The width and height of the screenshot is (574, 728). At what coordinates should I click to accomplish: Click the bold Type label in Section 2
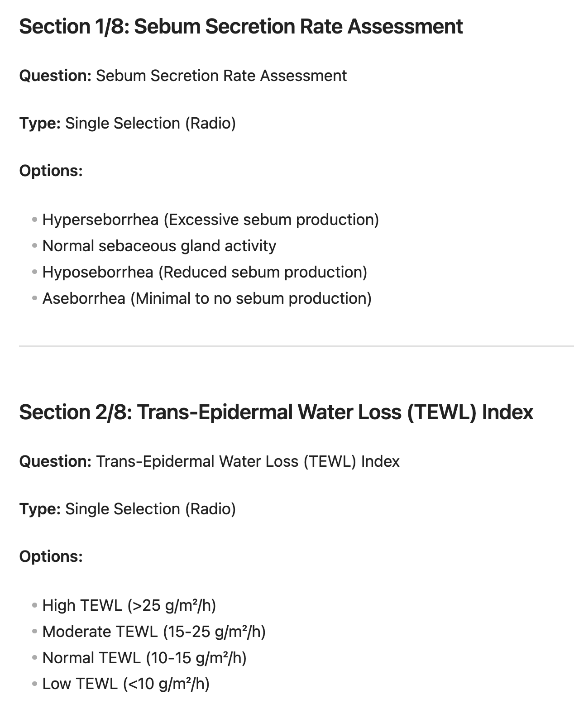tap(40, 509)
